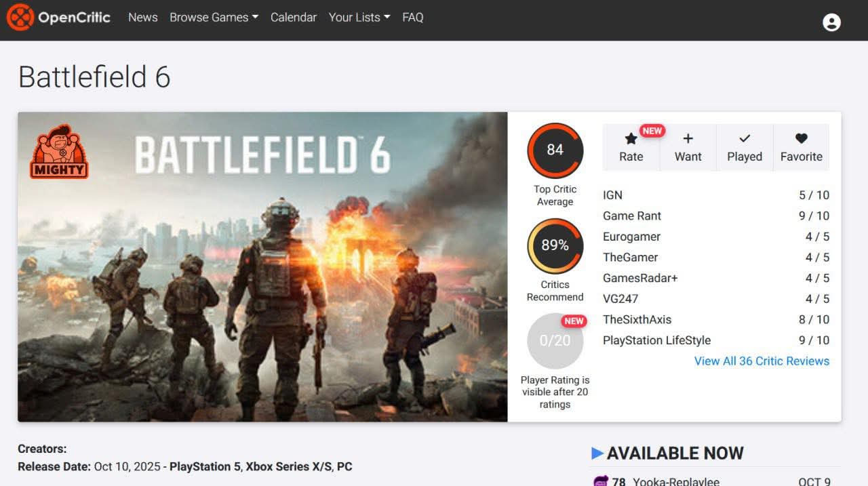868x486 pixels.
Task: Click the PlayStation LifeStyle 9 / 10 score
Action: pos(814,340)
